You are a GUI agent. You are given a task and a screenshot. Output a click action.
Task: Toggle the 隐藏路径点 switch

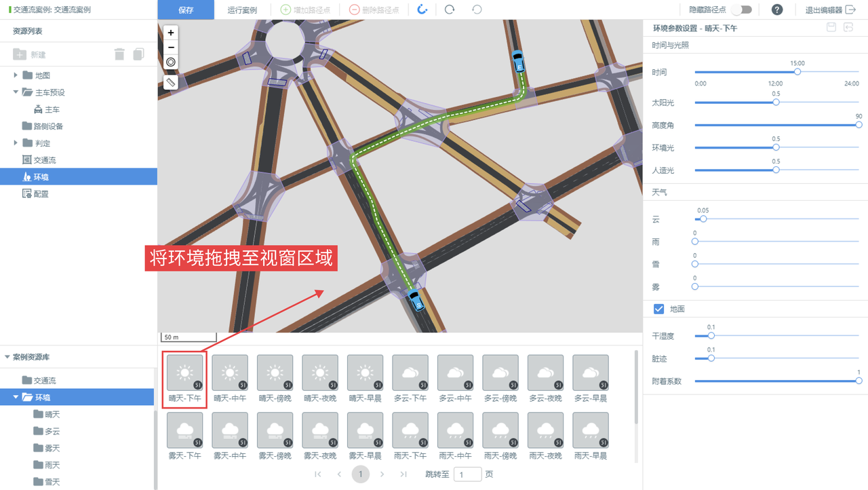741,10
